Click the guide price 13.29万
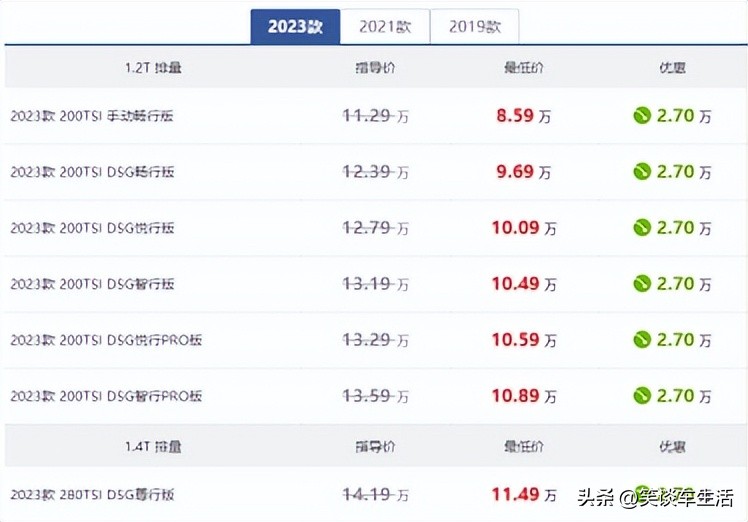Viewport: 748px width, 522px height. pyautogui.click(x=375, y=340)
